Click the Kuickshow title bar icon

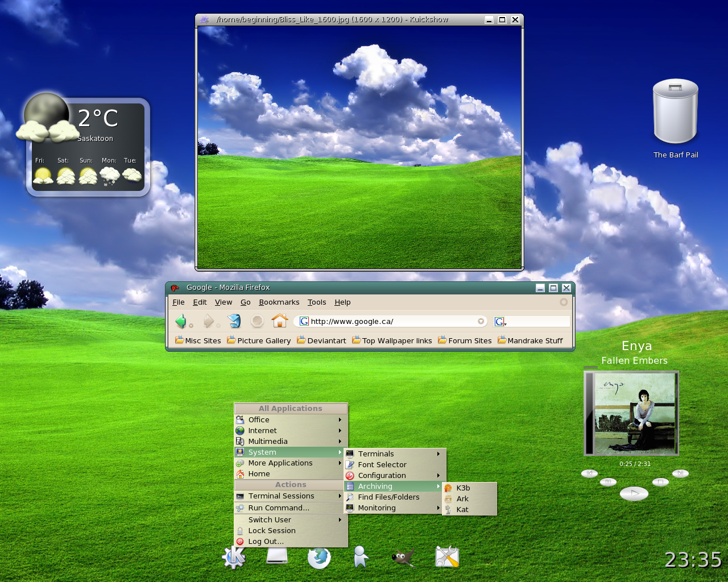(204, 20)
